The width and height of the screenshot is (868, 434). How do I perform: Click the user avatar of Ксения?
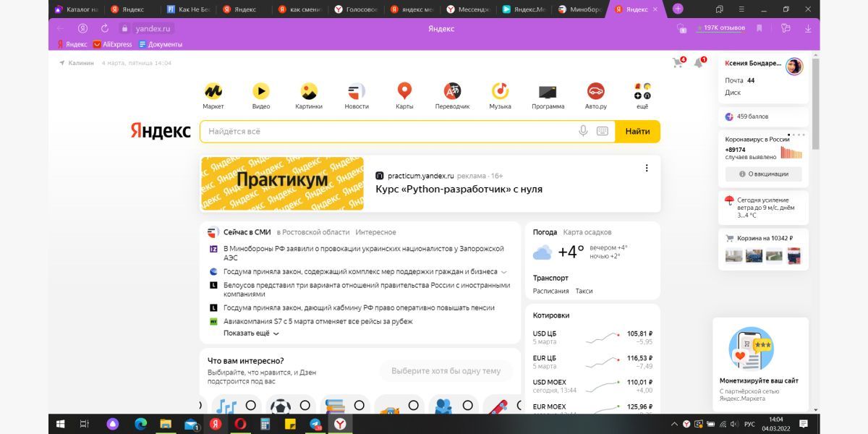pos(794,67)
